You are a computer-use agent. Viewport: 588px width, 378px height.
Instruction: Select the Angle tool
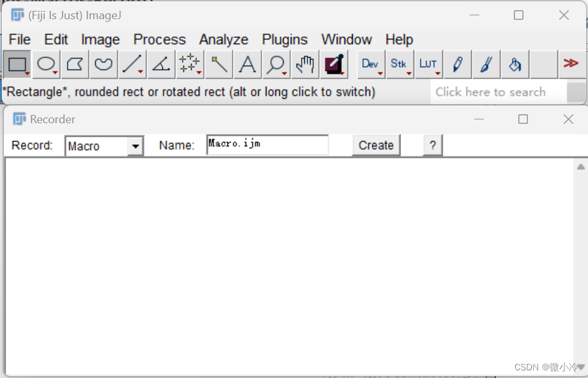tap(161, 64)
